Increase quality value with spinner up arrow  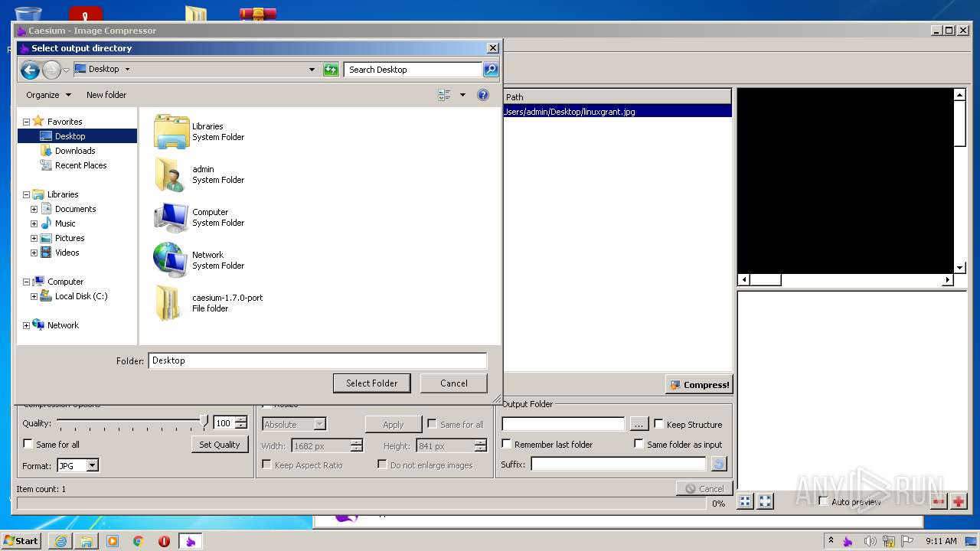[x=241, y=419]
